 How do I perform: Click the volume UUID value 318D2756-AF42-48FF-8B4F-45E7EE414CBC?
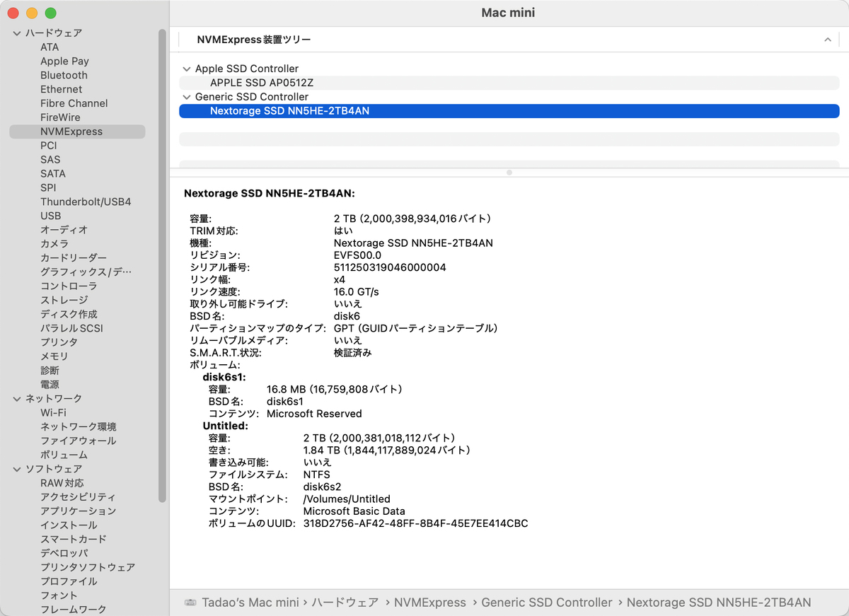point(415,524)
